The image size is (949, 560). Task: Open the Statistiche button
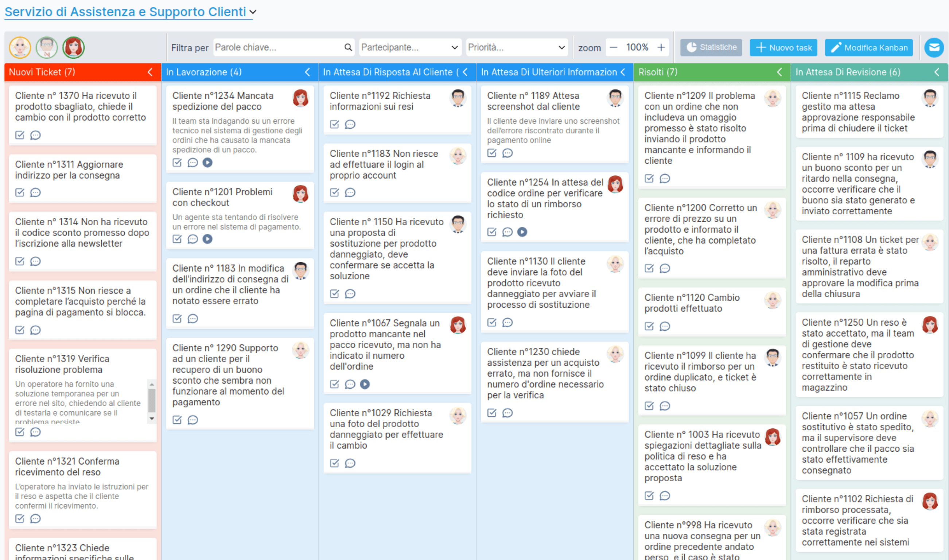point(711,47)
